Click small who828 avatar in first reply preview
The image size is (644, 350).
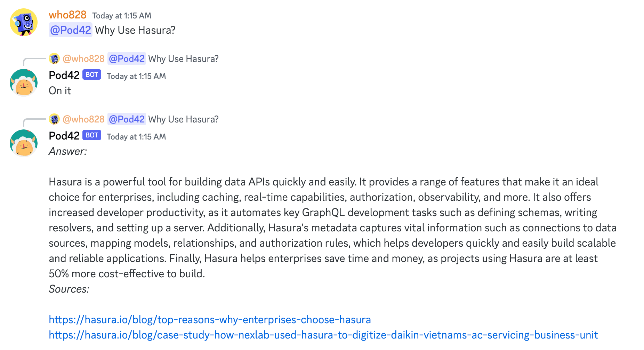(x=54, y=58)
